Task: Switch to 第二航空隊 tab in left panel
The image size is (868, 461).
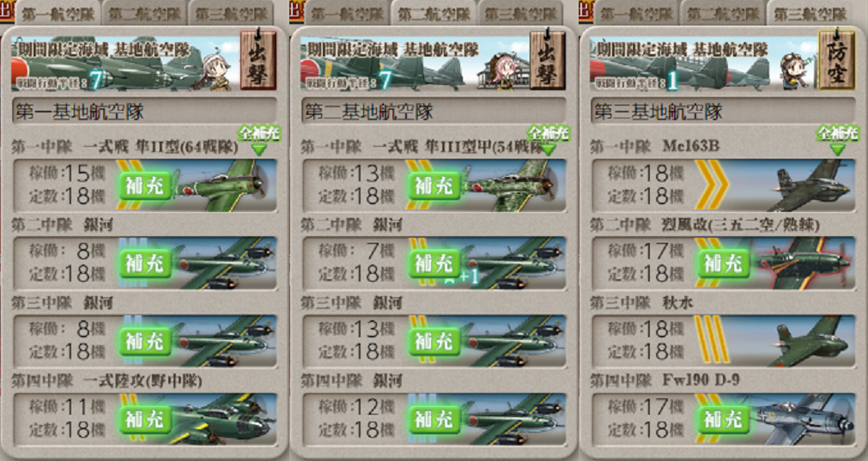Action: (x=144, y=14)
